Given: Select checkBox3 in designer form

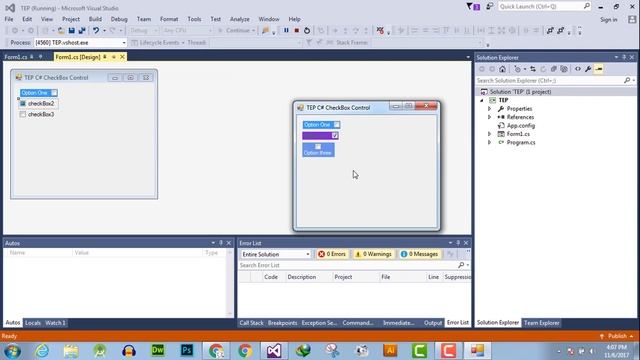Looking at the screenshot, I should (x=37, y=115).
